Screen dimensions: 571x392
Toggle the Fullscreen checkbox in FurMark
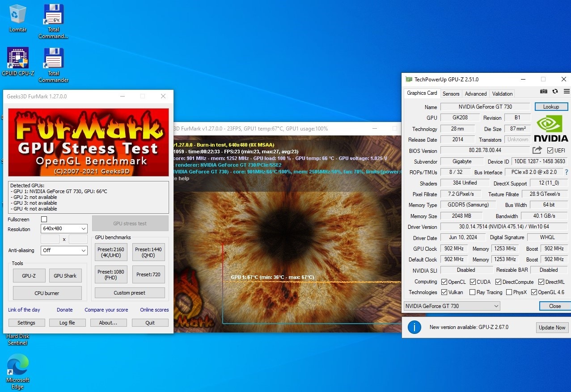pos(44,219)
